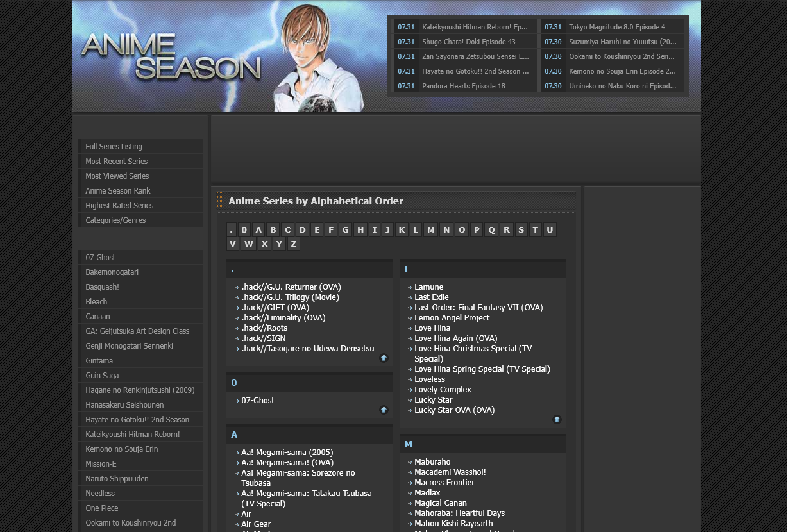Open Love Hina Spring Special (TV Special)
This screenshot has width=787, height=532.
pos(482,369)
